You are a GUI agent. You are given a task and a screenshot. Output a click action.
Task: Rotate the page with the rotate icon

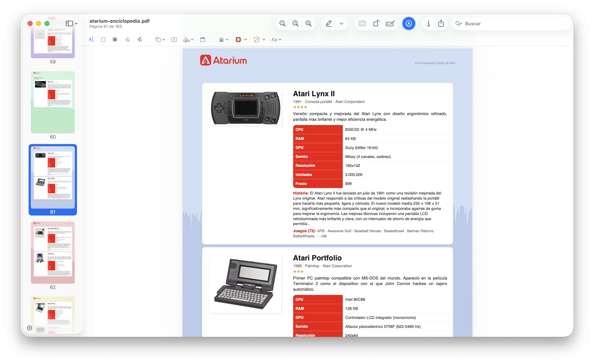coord(376,23)
